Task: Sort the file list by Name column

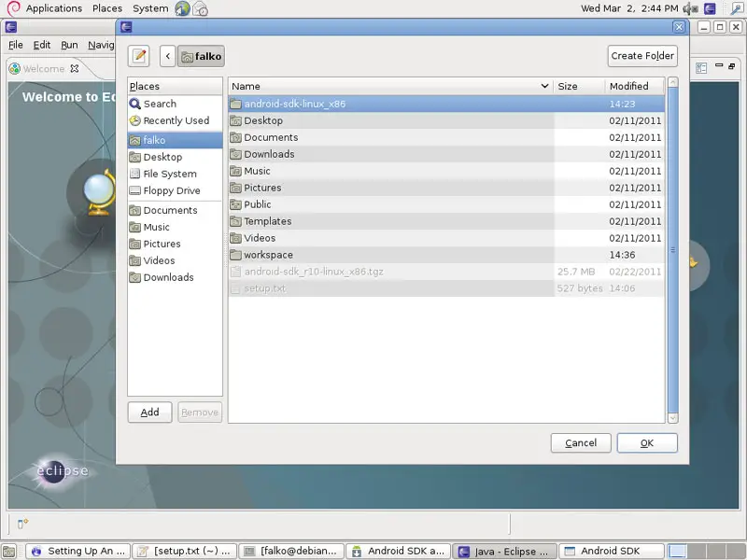Action: pyautogui.click(x=390, y=86)
